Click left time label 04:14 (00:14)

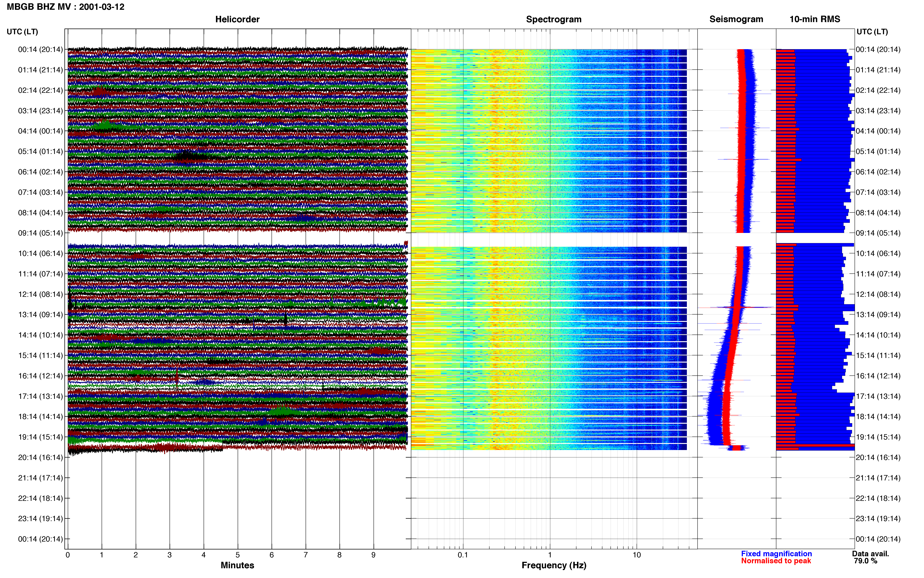pyautogui.click(x=41, y=131)
